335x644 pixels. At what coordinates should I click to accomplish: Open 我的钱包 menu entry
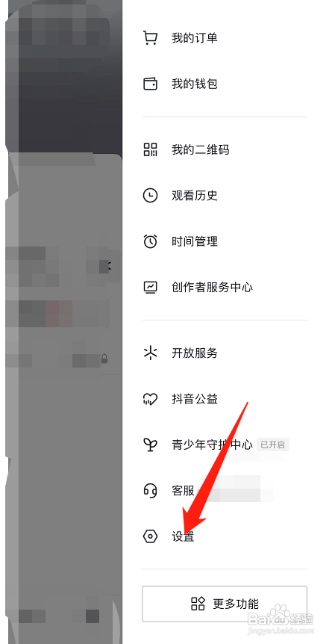(x=225, y=84)
